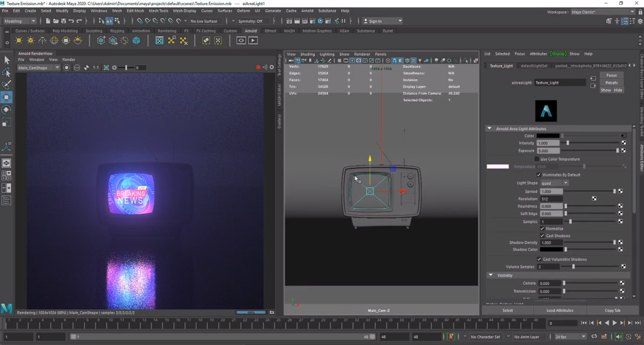644x345 pixels.
Task: Toggle the Normalize checkbox
Action: (542, 229)
